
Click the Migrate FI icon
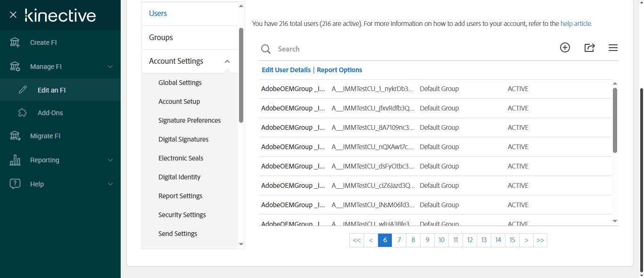[x=15, y=136]
